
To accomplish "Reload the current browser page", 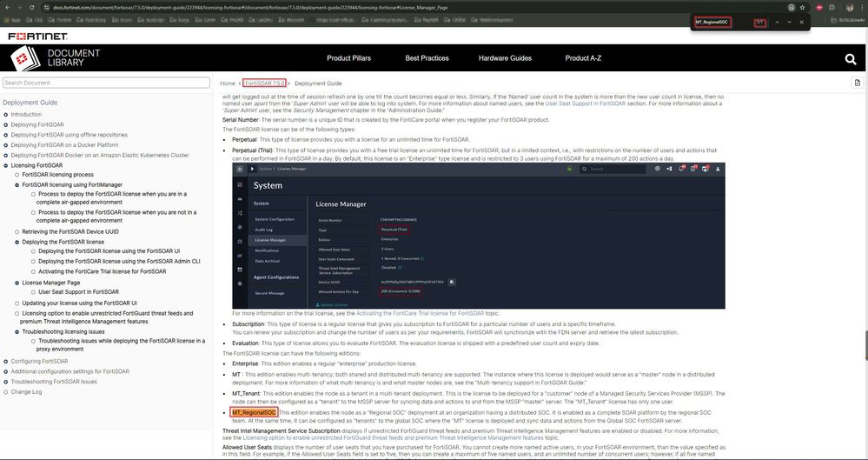I will tap(31, 7).
